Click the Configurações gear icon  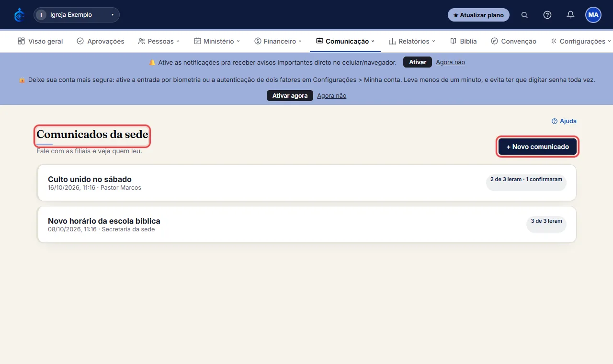(554, 41)
